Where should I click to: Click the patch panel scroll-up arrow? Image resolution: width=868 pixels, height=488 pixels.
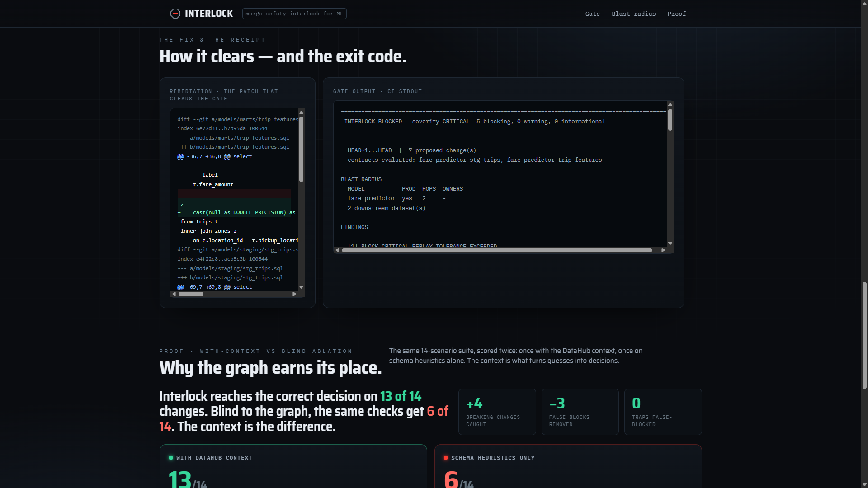(301, 112)
